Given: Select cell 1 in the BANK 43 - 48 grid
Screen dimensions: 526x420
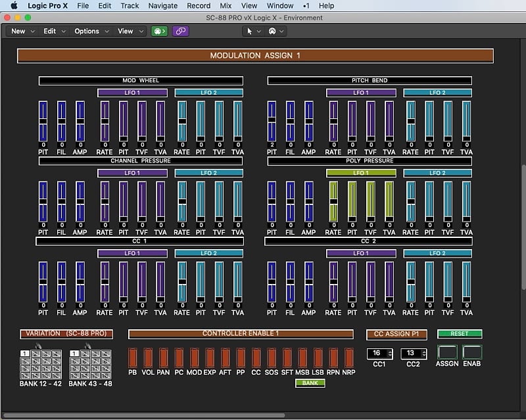Looking at the screenshot, I should point(74,353).
